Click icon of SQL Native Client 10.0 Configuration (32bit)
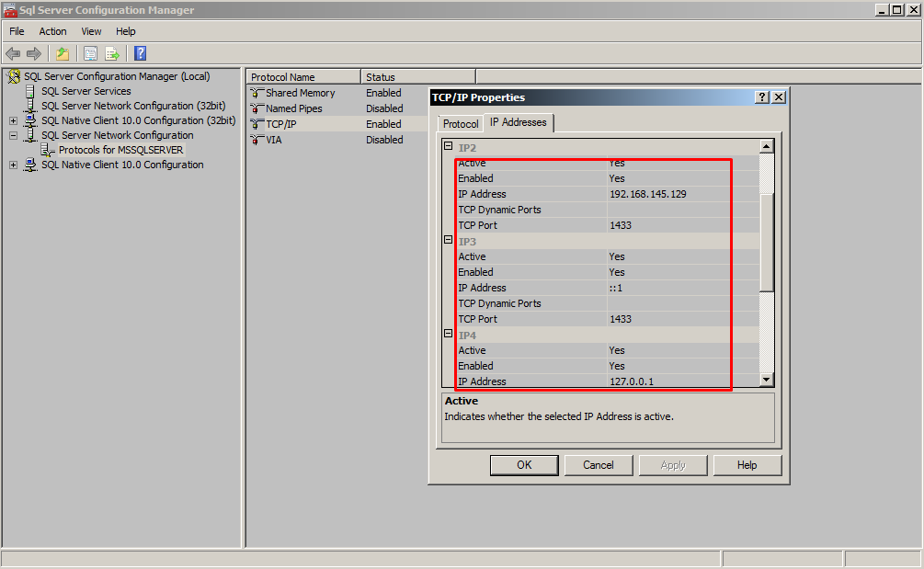 click(30, 120)
